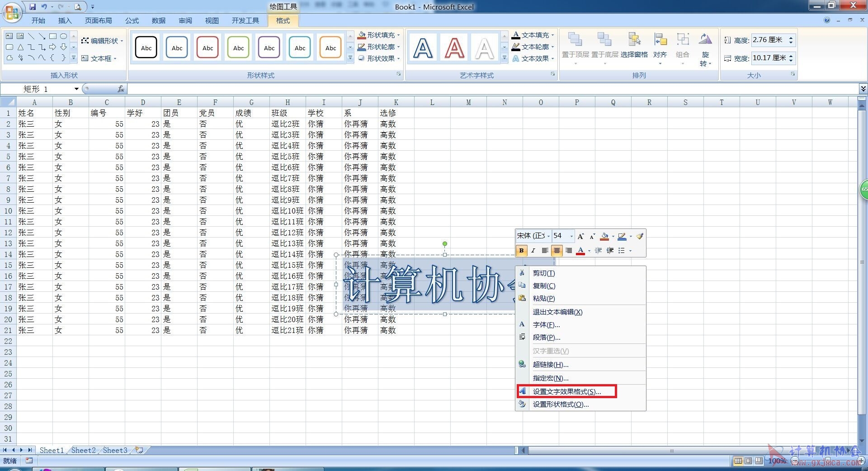Open the font size 54 dropdown
The height and width of the screenshot is (471, 868).
click(571, 236)
